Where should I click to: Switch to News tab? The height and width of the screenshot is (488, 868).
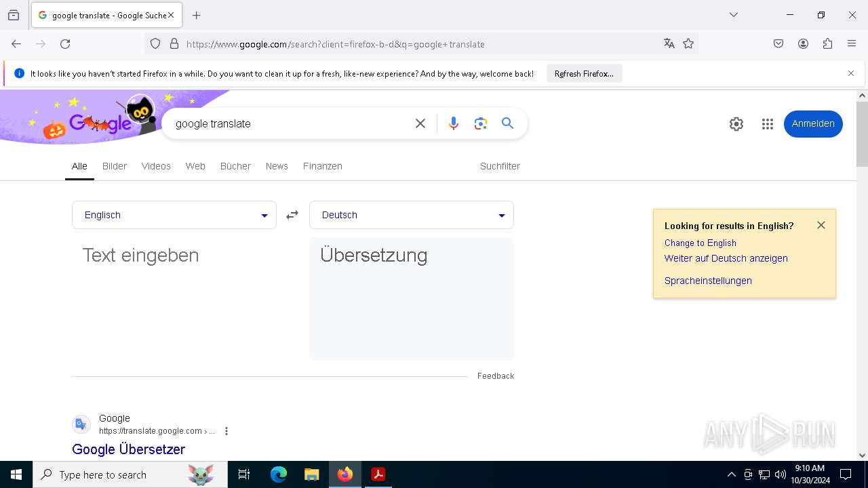277,166
